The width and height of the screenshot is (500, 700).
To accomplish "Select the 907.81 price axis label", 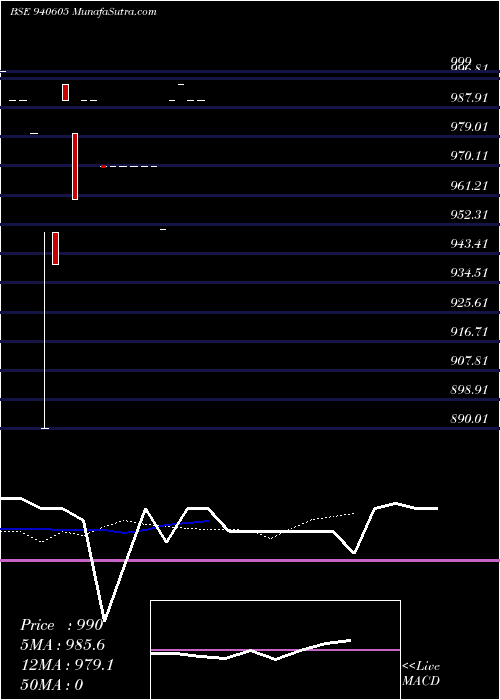I will [x=469, y=361].
